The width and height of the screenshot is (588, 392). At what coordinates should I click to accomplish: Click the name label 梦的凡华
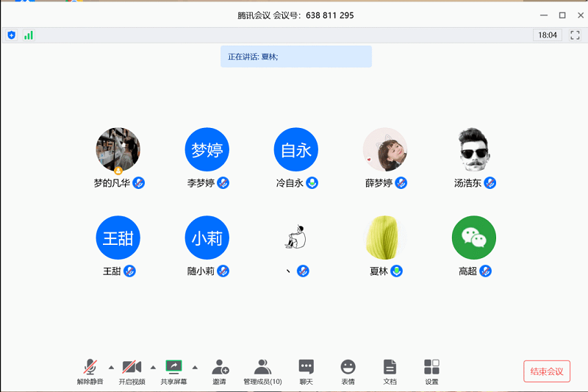point(112,183)
